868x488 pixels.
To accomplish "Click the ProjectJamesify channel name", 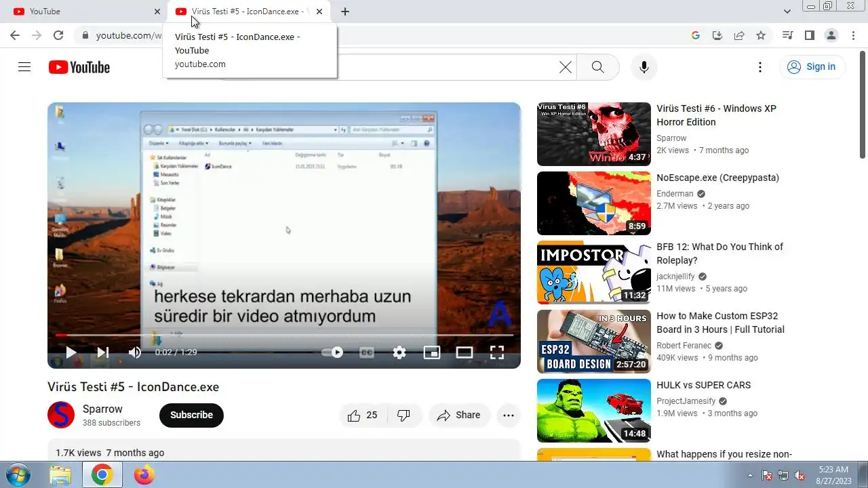I will pos(686,401).
